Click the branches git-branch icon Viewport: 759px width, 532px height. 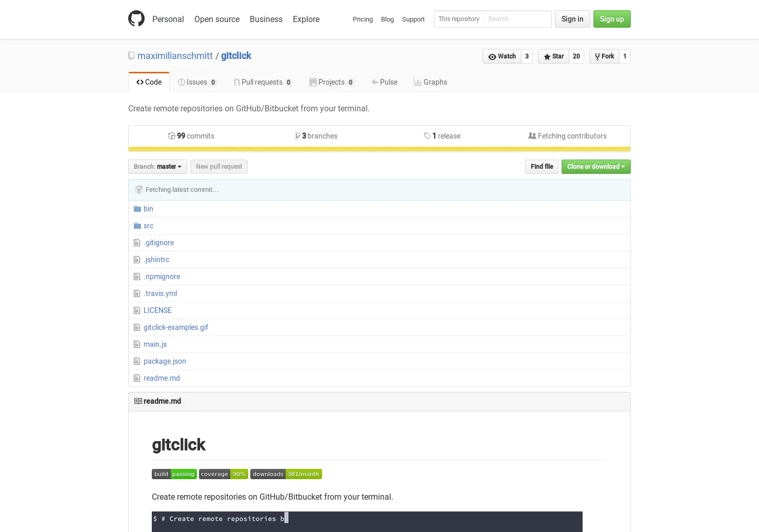298,136
